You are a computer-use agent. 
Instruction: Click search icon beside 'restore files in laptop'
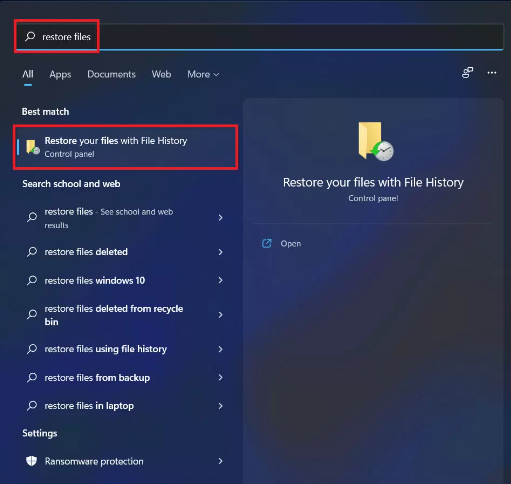pyautogui.click(x=32, y=406)
